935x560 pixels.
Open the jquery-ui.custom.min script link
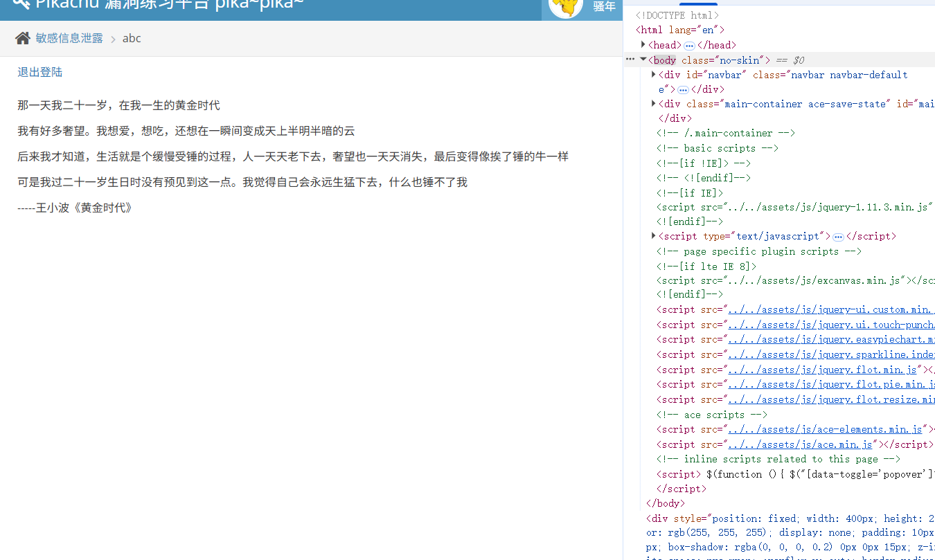coord(831,309)
